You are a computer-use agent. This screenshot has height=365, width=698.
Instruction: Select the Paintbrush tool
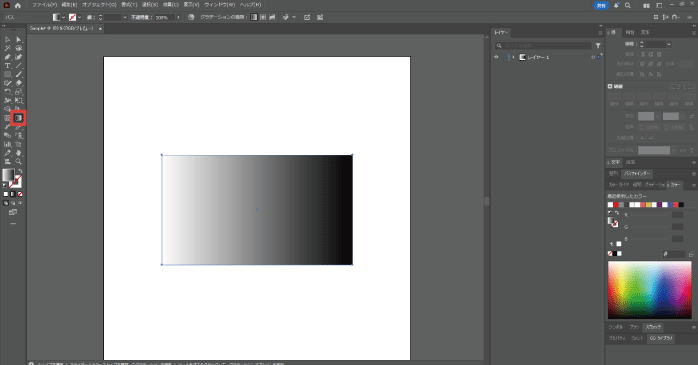click(x=18, y=74)
